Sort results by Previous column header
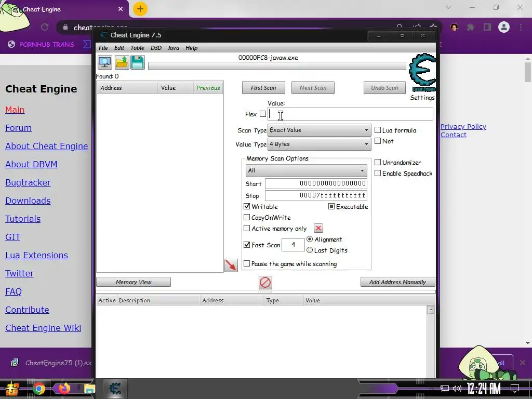Viewport: 532px width, 399px height. [208, 88]
